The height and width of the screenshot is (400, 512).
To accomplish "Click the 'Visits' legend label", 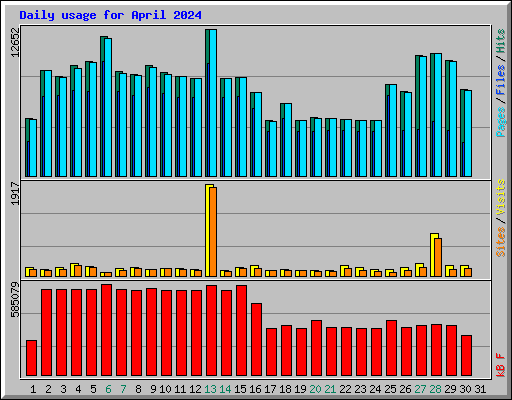I will click(501, 197).
